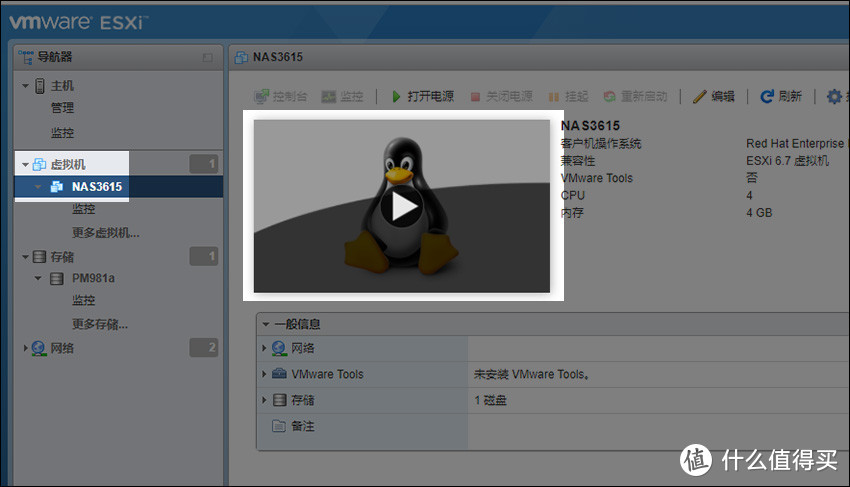Screen dimensions: 850x487
Task: Open 更多虚拟机... in the navigator
Action: pyautogui.click(x=105, y=233)
